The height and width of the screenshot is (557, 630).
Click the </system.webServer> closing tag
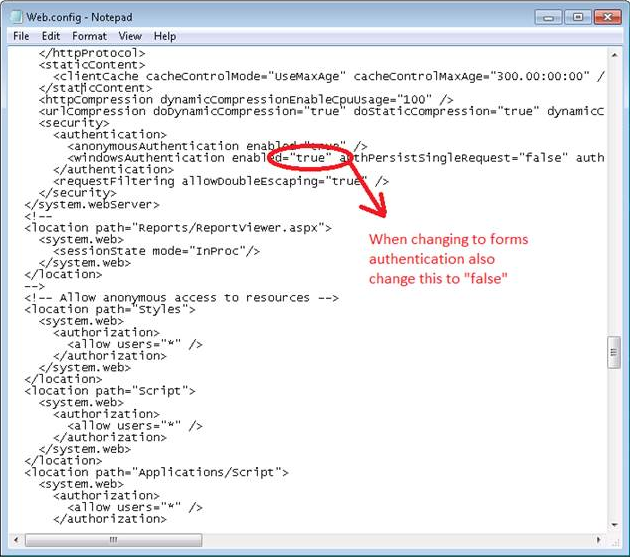[92, 205]
